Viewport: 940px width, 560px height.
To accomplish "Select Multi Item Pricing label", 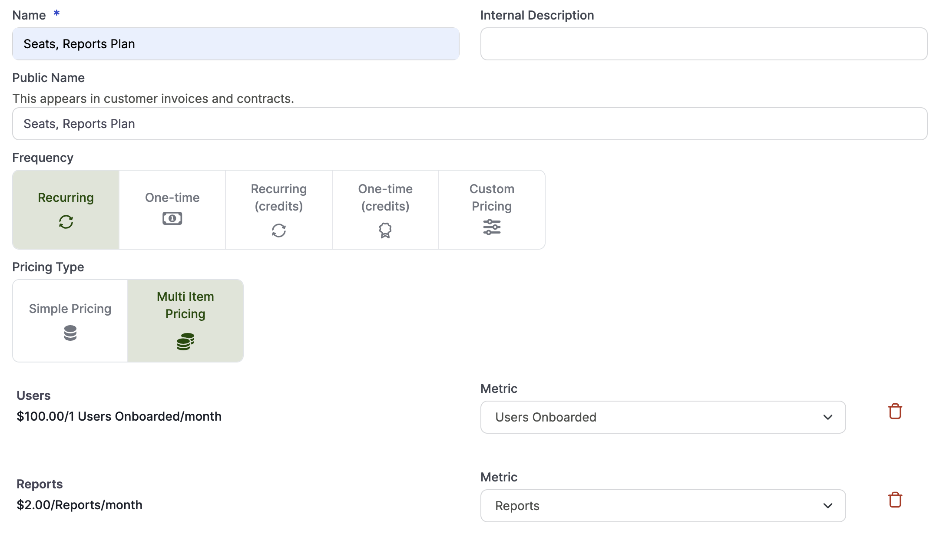I will [185, 305].
